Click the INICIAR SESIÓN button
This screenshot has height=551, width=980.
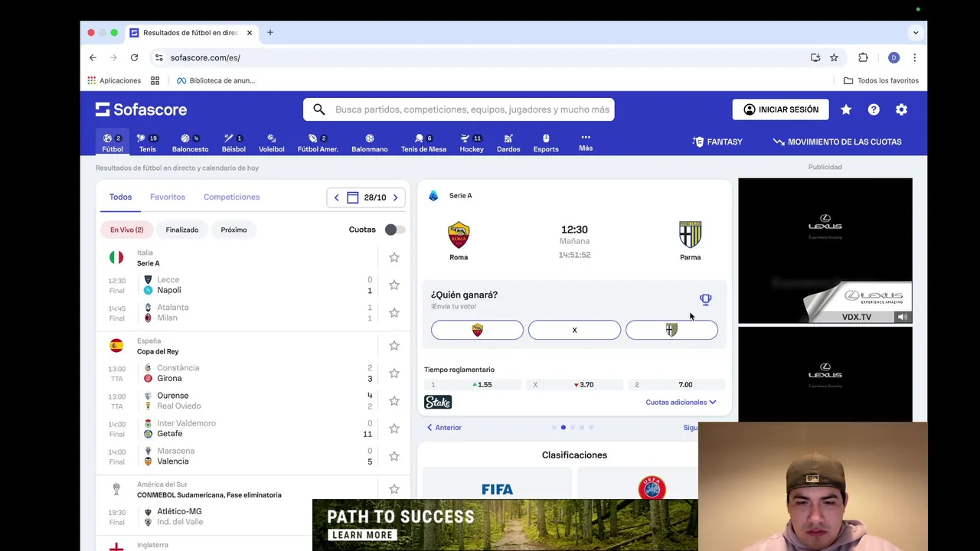tap(780, 109)
